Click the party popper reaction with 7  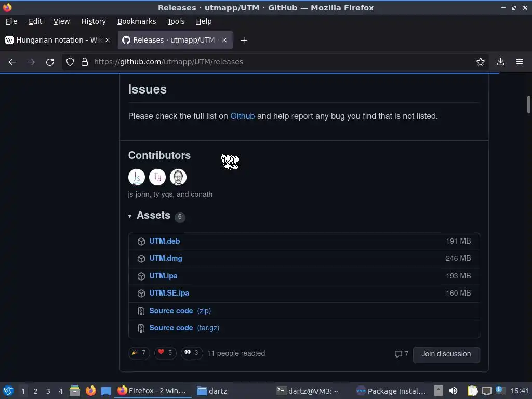point(139,353)
